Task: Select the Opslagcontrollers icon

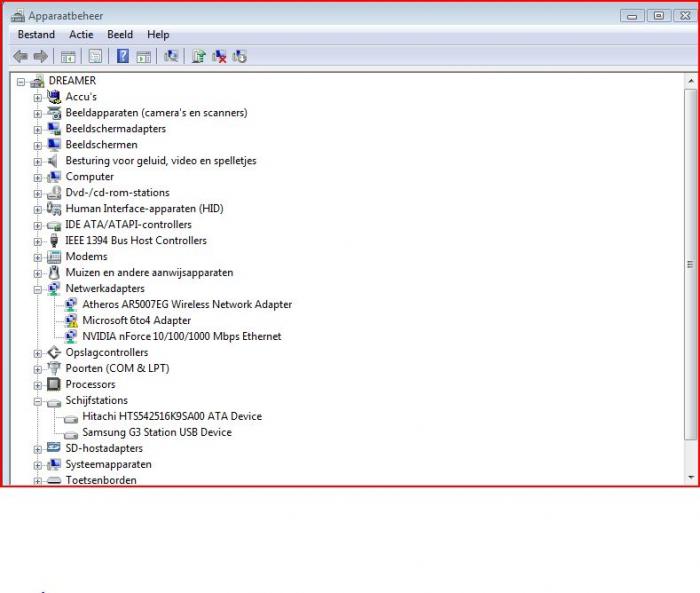Action: [54, 352]
